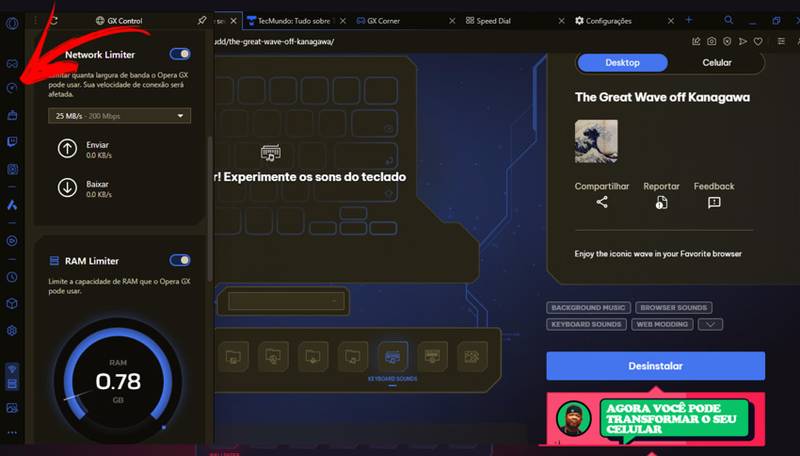Click the Reportar report icon
Image resolution: width=800 pixels, height=456 pixels.
[661, 202]
